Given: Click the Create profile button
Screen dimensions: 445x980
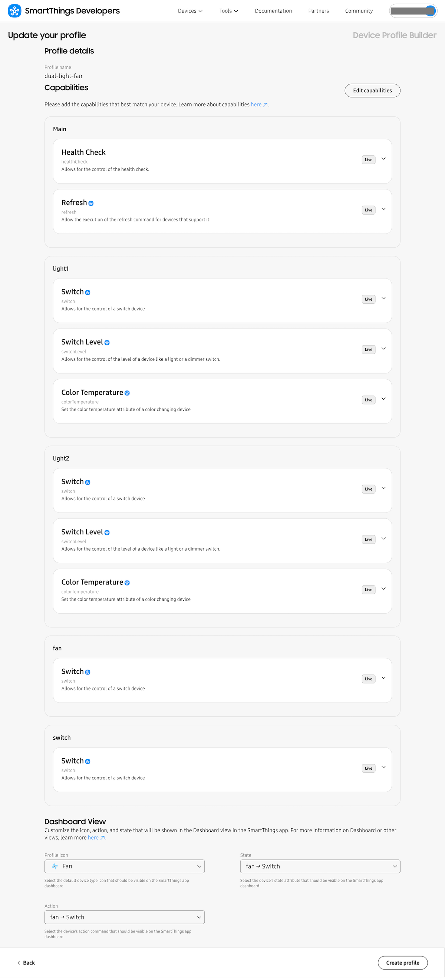Looking at the screenshot, I should [402, 963].
